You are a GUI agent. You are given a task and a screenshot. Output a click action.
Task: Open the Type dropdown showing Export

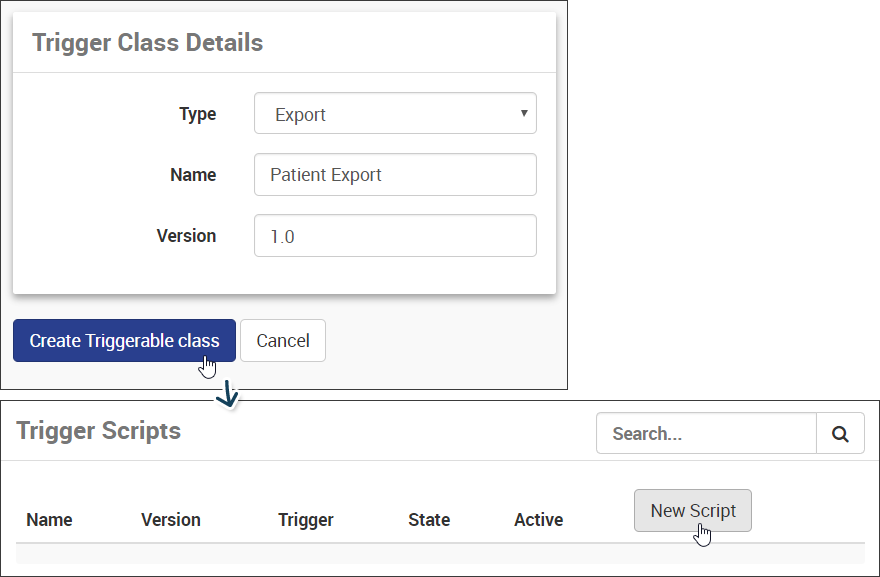(x=395, y=113)
